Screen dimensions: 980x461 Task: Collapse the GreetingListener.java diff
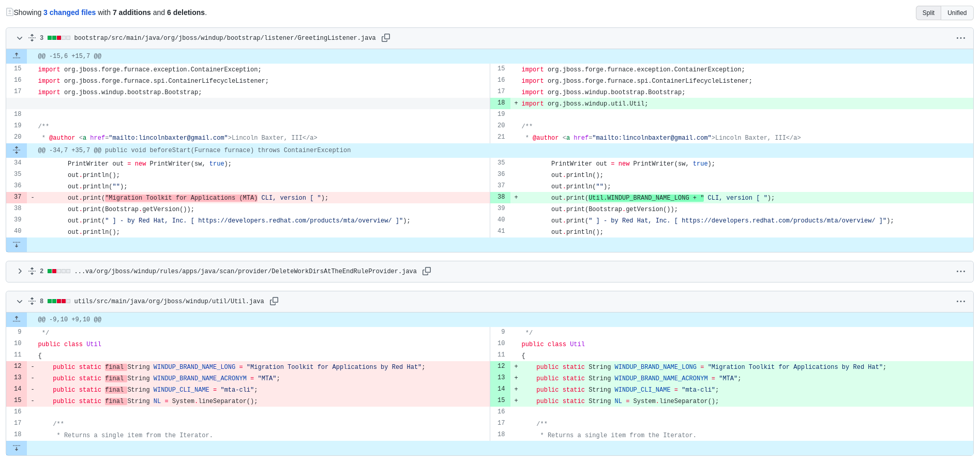pos(20,38)
